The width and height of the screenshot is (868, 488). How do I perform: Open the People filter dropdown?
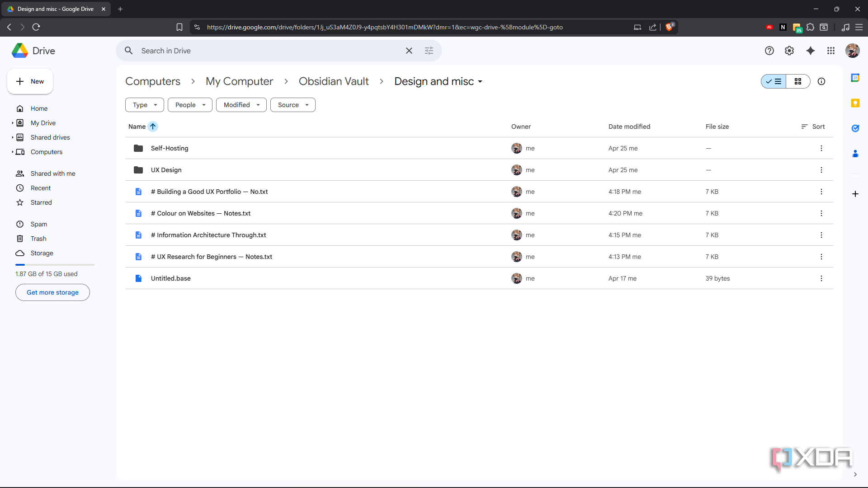click(x=190, y=105)
